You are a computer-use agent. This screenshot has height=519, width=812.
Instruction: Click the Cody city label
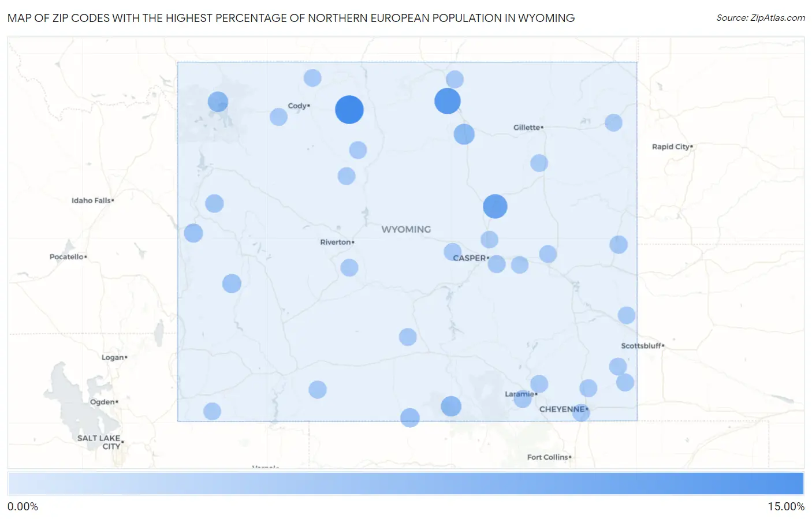297,106
